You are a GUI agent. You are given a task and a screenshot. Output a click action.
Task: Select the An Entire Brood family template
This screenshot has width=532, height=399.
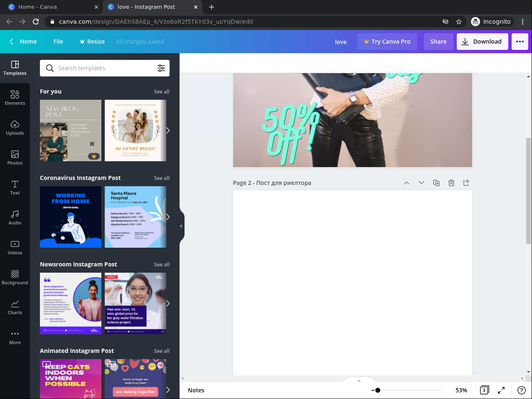click(x=135, y=131)
